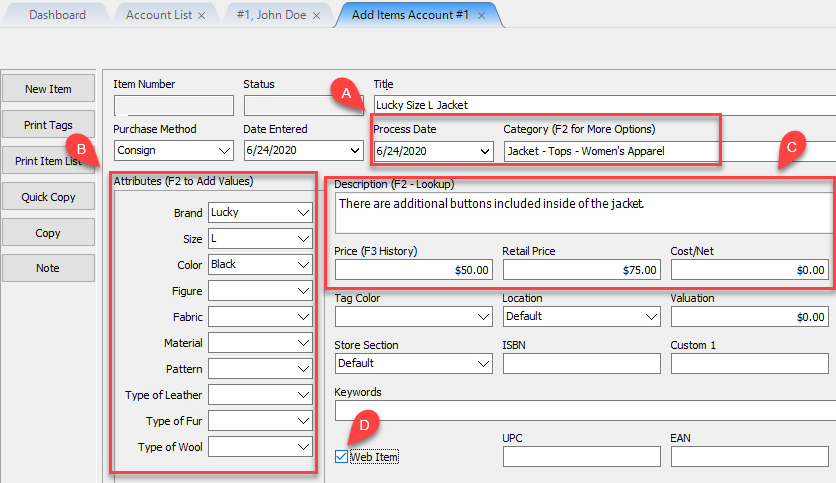Image resolution: width=836 pixels, height=483 pixels.
Task: Click the Retail Price field
Action: coord(582,270)
